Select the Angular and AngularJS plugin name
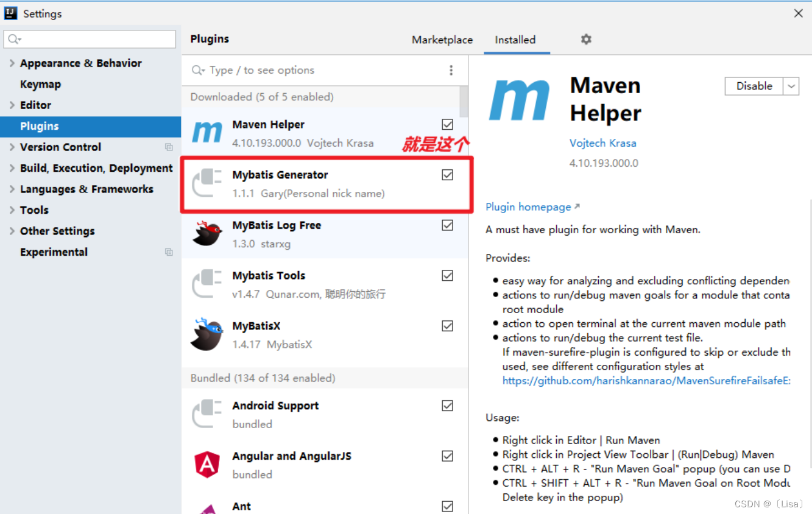 coord(292,456)
